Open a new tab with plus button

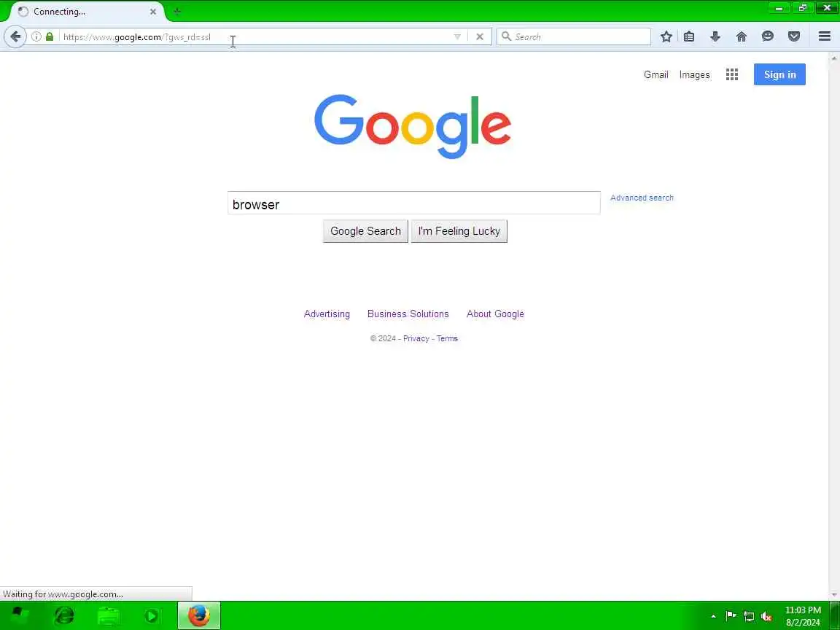(x=176, y=11)
